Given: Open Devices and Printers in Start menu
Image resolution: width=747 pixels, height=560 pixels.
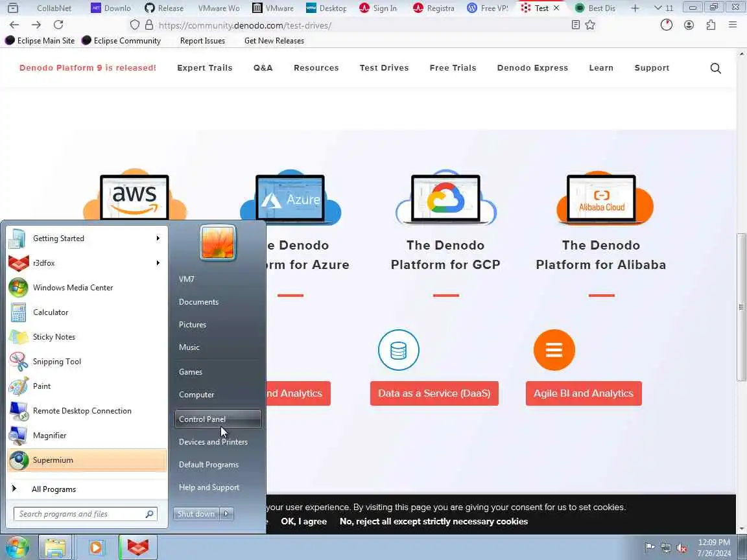Looking at the screenshot, I should click(218, 442).
